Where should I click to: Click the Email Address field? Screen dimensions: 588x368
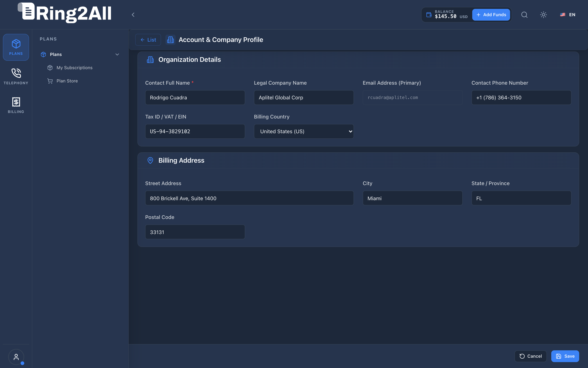click(413, 98)
